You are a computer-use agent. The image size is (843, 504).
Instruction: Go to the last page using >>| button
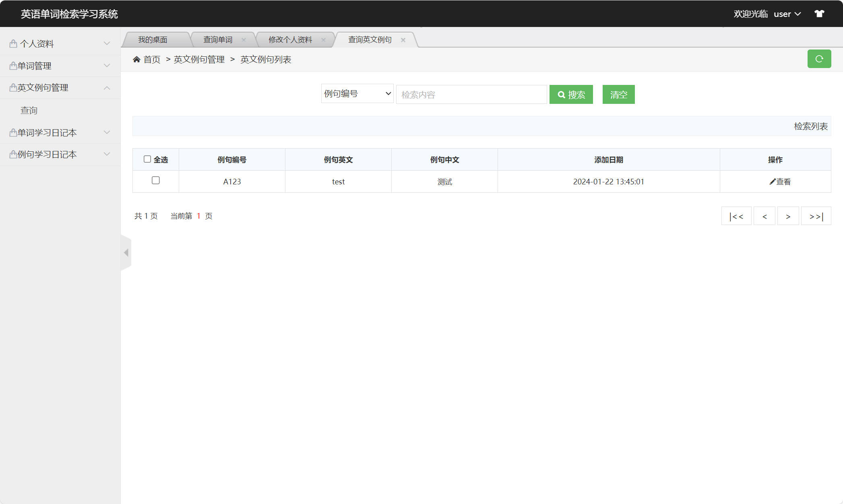tap(816, 216)
